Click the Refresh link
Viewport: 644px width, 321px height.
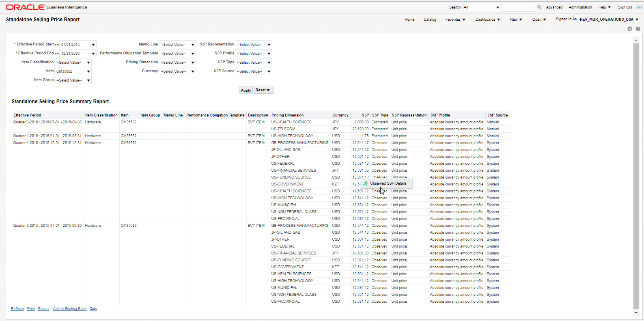[17, 309]
